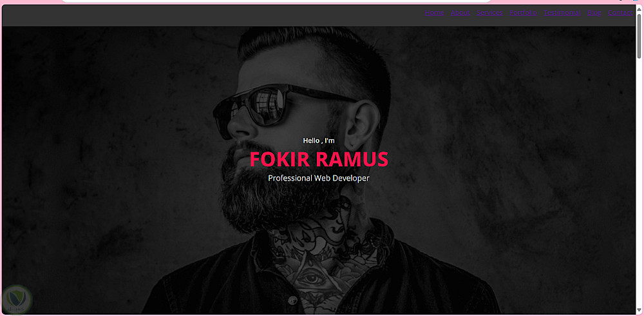The image size is (644, 316).
Task: Click the Contact navigation link
Action: (620, 13)
